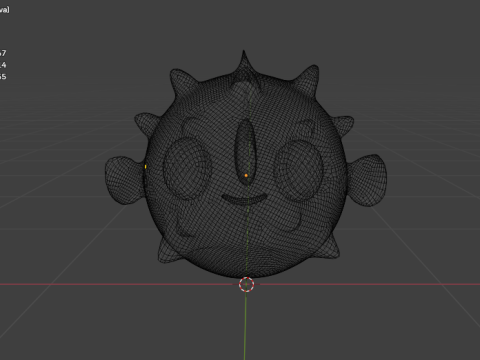Select the pufferfish's right side fin mesh
Viewport: 480px width, 360px height.
click(x=367, y=180)
